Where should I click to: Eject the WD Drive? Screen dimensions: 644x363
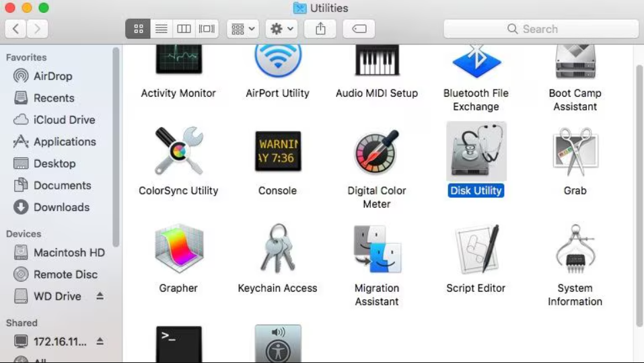100,296
